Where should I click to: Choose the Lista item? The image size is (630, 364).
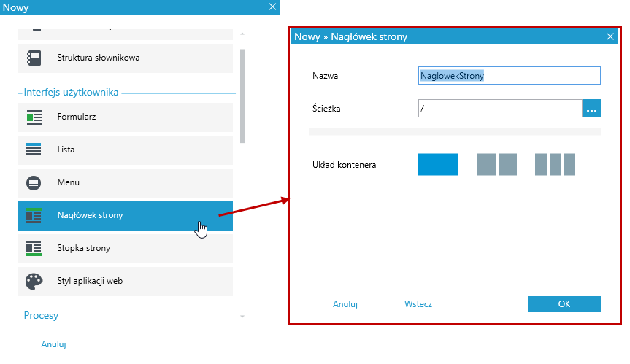125,150
